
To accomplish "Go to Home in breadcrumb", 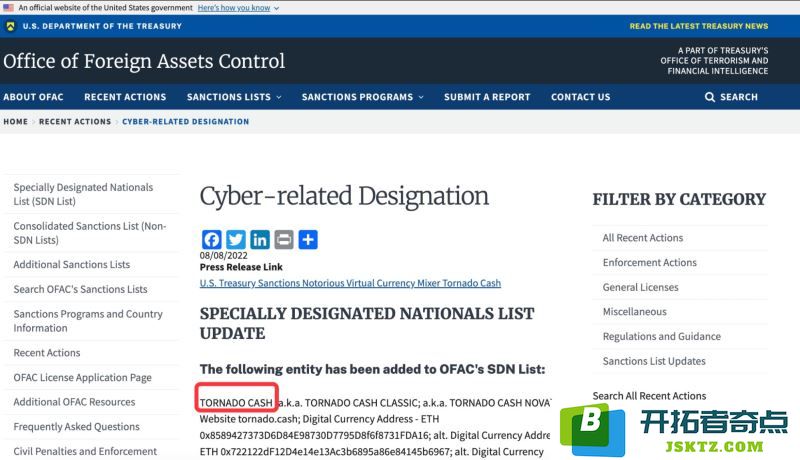I will 15,121.
